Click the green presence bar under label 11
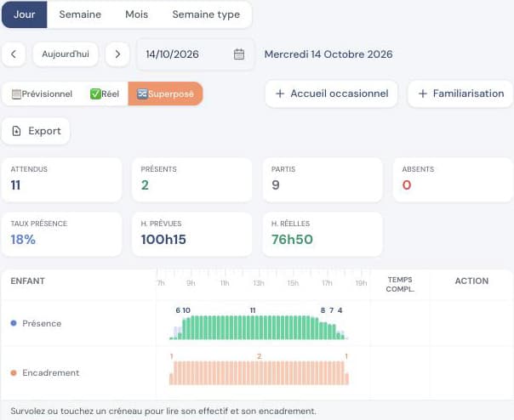 (253, 327)
